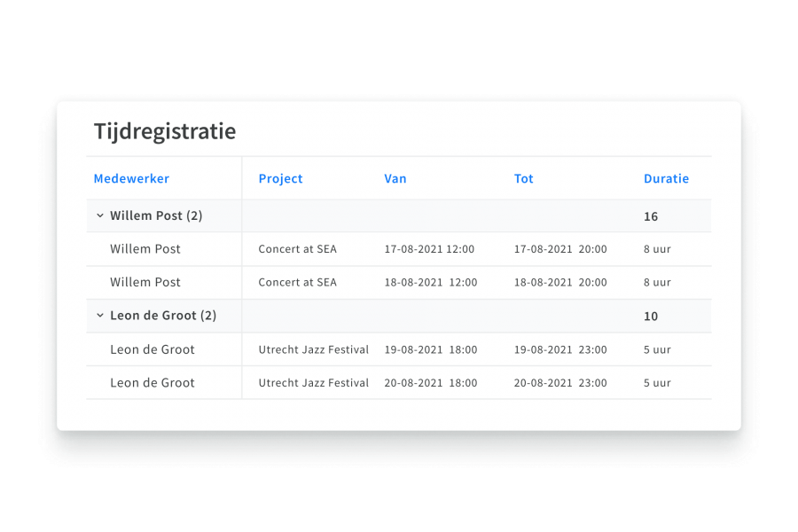Open the Utrecht Jazz Festival project entry
The width and height of the screenshot is (798, 532).
coord(312,349)
